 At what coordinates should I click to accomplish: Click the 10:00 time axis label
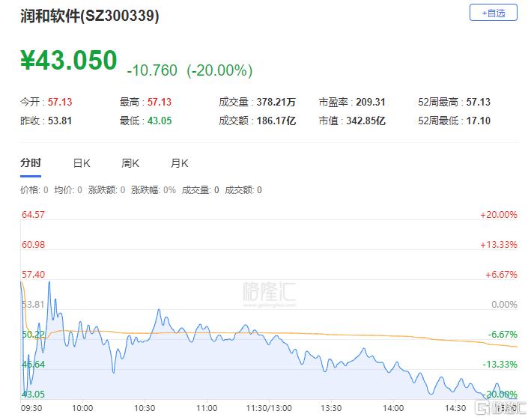82,408
